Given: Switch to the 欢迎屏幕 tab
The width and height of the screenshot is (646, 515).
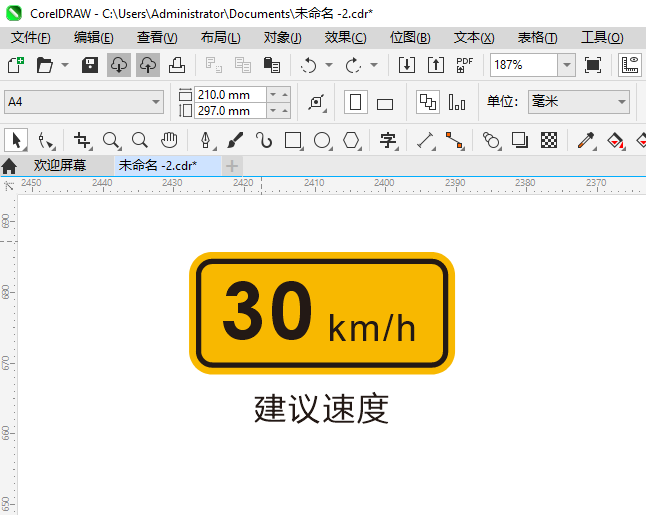Looking at the screenshot, I should (60, 166).
